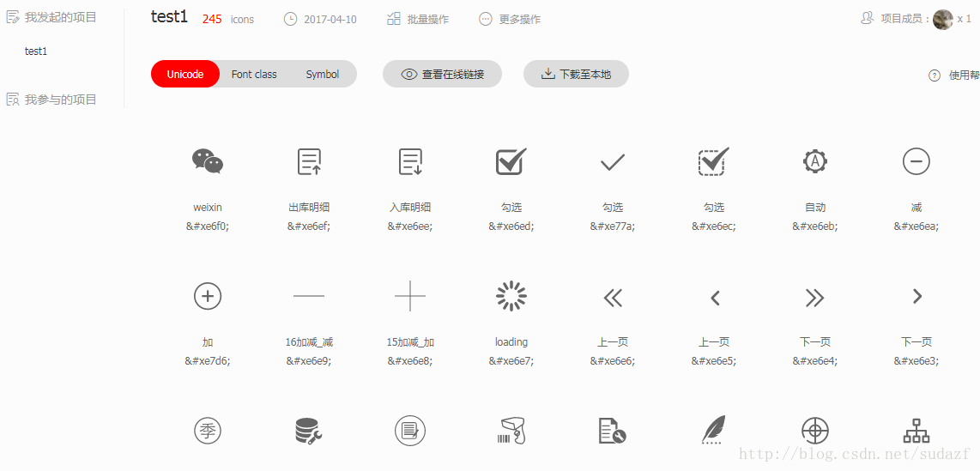Click the code text &#xe6e3;
Screen dimensions: 980x471
click(x=916, y=361)
